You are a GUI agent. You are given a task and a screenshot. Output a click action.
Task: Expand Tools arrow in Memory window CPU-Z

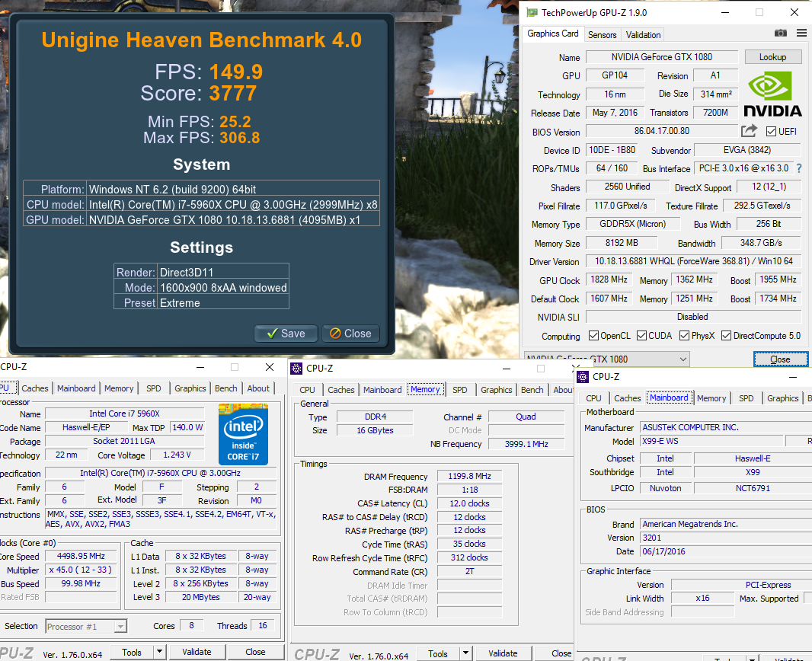[x=465, y=653]
